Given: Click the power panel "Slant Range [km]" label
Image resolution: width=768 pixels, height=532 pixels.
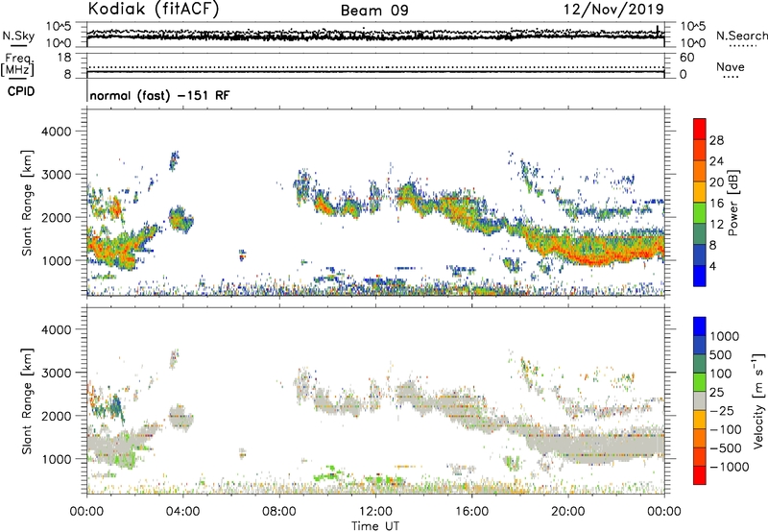Looking at the screenshot, I should click(27, 203).
